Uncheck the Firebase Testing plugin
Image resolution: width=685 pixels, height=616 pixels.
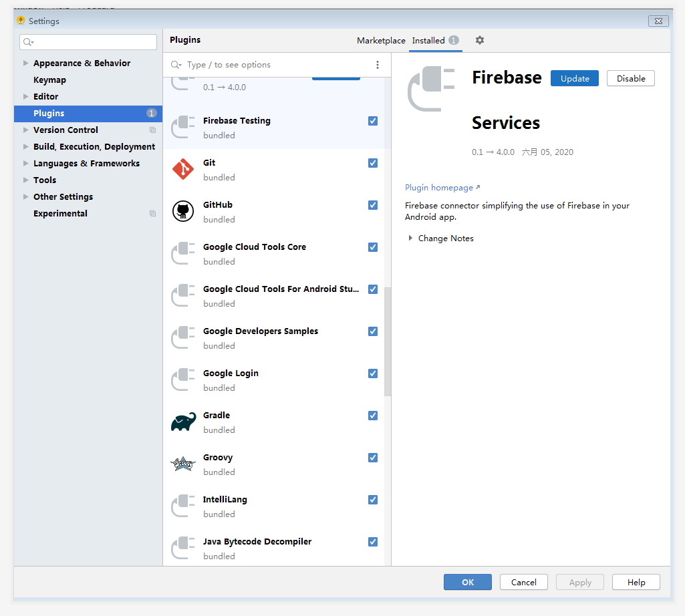(373, 121)
